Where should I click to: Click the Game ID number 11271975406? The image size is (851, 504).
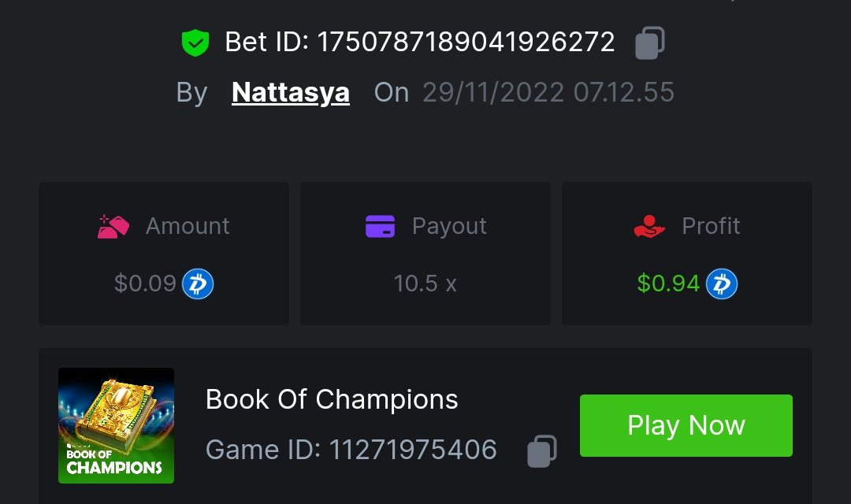tap(412, 450)
